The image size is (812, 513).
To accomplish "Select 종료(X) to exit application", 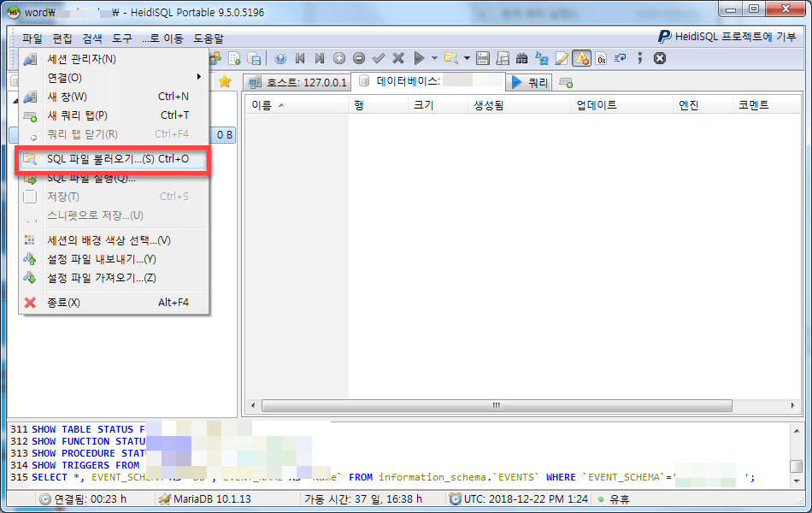I will point(114,303).
